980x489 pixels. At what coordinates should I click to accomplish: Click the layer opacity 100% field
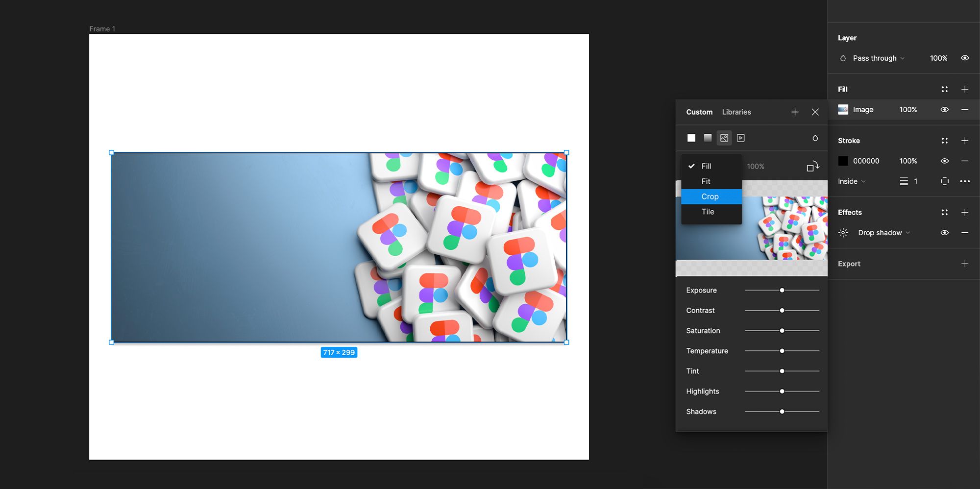tap(938, 58)
